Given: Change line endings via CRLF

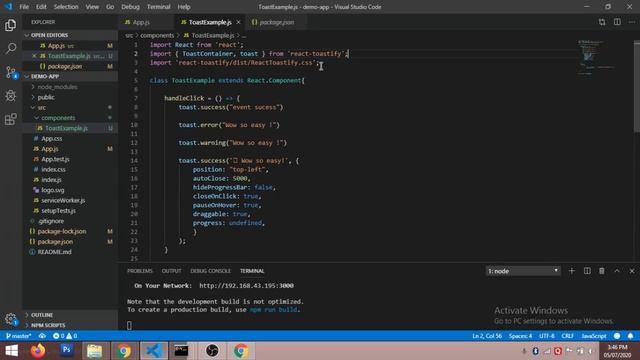Looking at the screenshot, I should click(567, 336).
